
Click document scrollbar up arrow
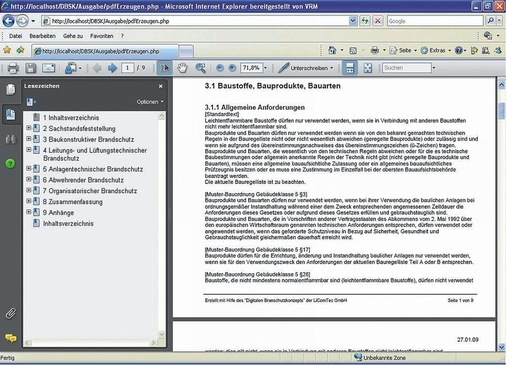click(501, 85)
